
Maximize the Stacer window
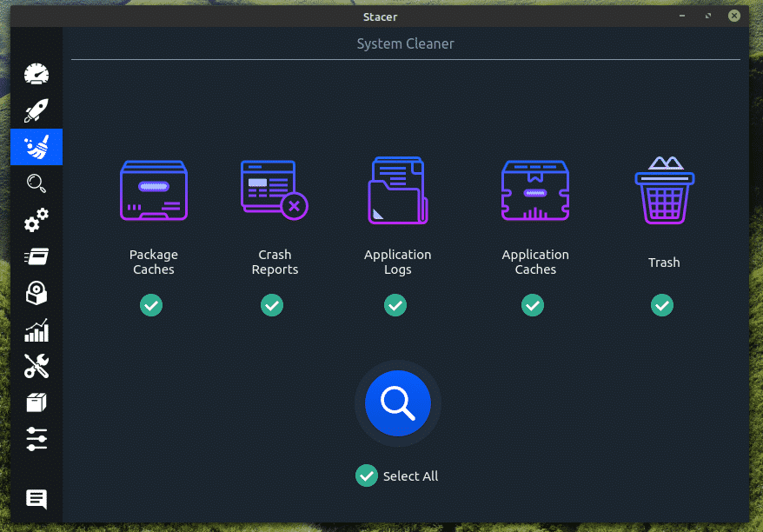tap(708, 16)
